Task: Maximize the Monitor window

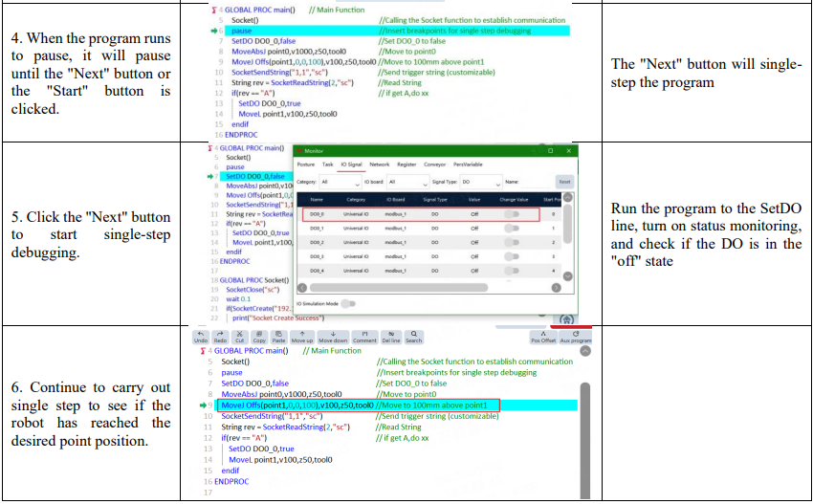Action: coord(551,151)
